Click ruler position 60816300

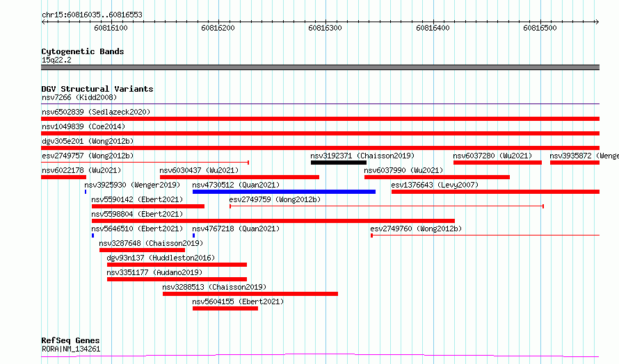pos(325,28)
